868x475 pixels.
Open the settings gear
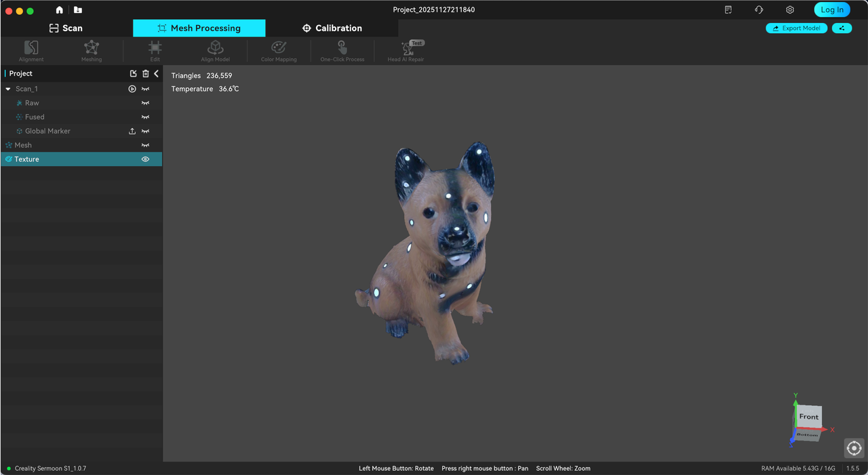(x=789, y=9)
